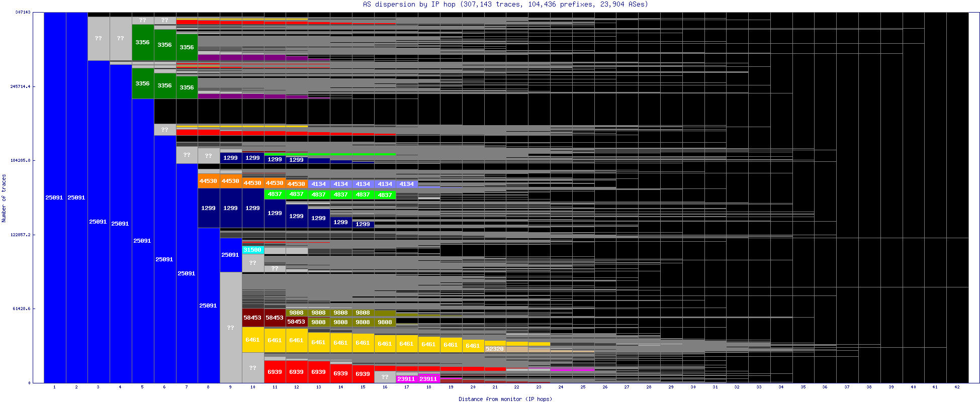Click the gray '??' block at hop 4
980x402 pixels.
point(121,38)
